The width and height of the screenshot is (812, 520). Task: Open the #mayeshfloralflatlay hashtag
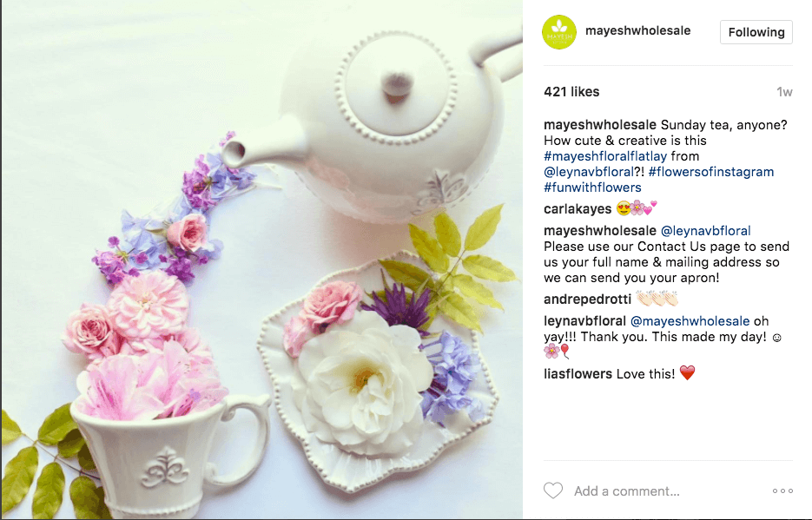click(x=605, y=156)
